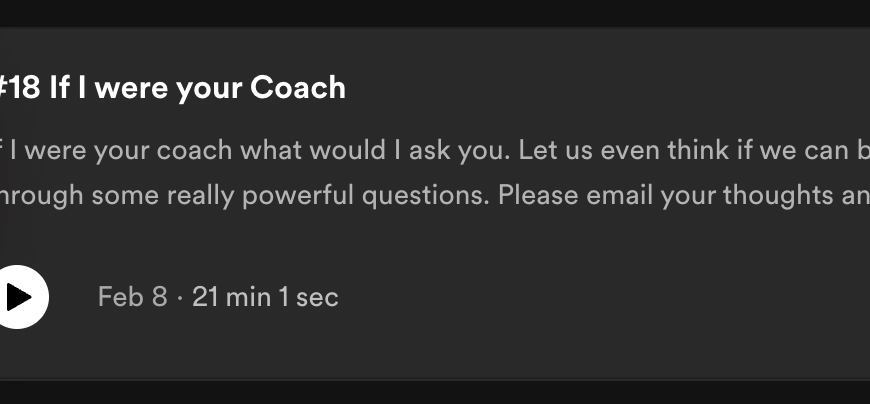The image size is (870, 404).
Task: Click the dot separator between date and duration
Action: pos(180,297)
